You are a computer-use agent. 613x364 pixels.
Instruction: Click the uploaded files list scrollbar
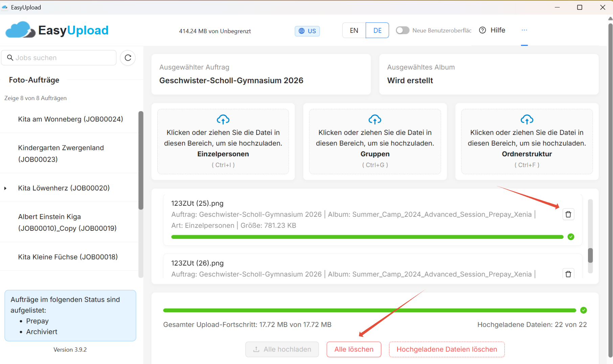590,255
